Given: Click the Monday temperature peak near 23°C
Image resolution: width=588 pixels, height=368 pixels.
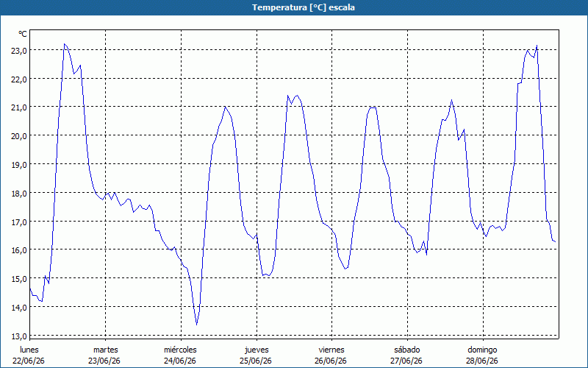Looking at the screenshot, I should [65, 44].
